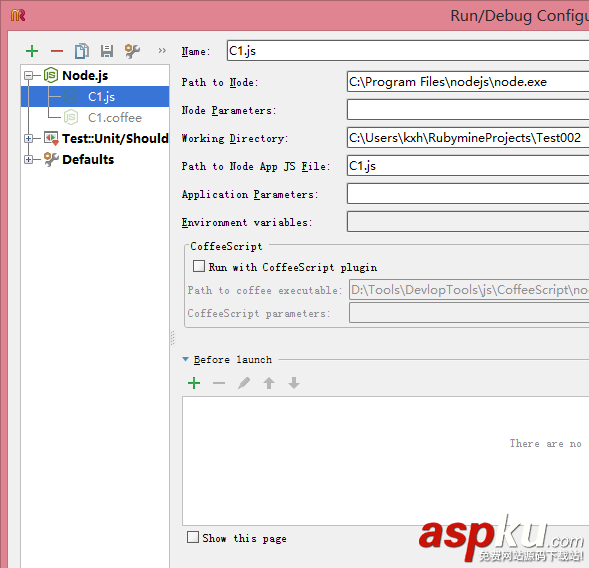The height and width of the screenshot is (568, 589).
Task: Click the Before launch section label
Action: coord(233,360)
